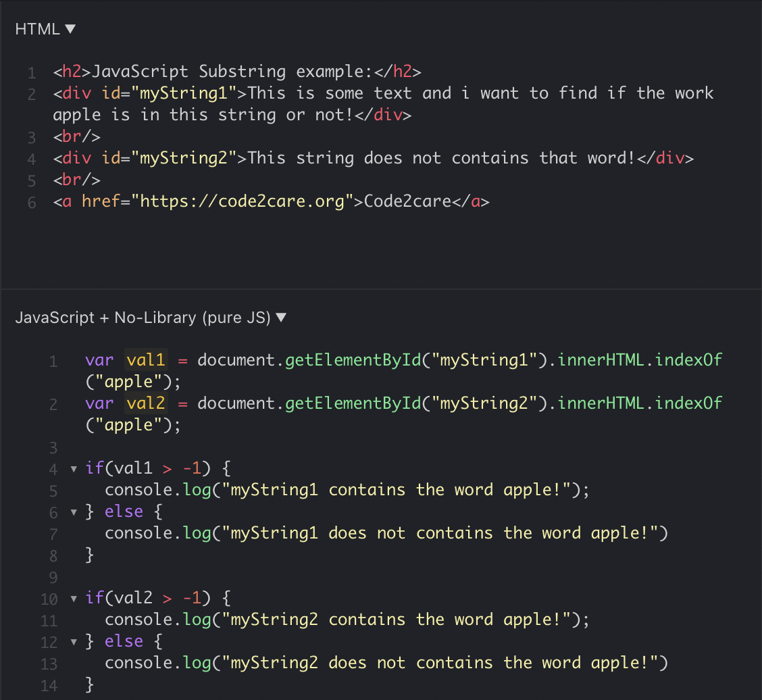The height and width of the screenshot is (700, 762).
Task: Click the indexOf method on line 1
Action: (x=688, y=359)
